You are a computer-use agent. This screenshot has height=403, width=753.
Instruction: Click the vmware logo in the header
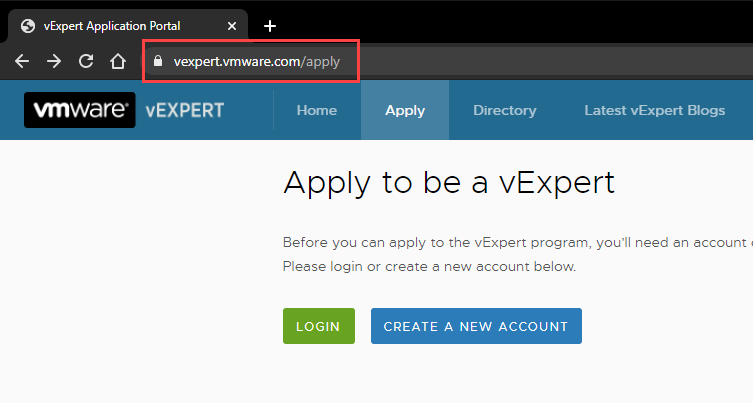[x=80, y=110]
